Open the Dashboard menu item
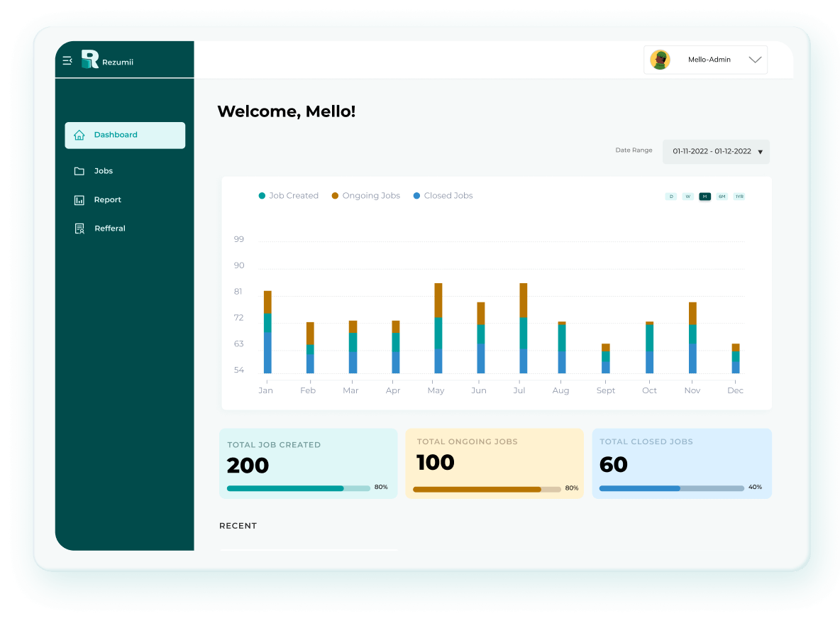 125,135
